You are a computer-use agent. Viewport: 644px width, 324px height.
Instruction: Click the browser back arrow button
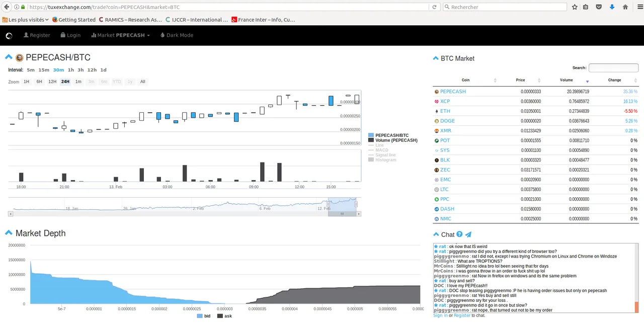click(7, 7)
